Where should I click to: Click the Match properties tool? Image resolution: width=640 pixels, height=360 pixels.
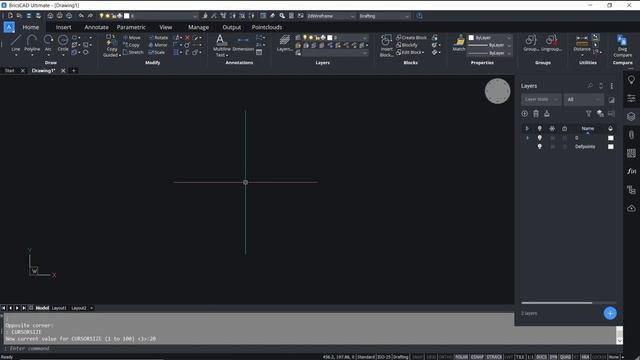[459, 43]
